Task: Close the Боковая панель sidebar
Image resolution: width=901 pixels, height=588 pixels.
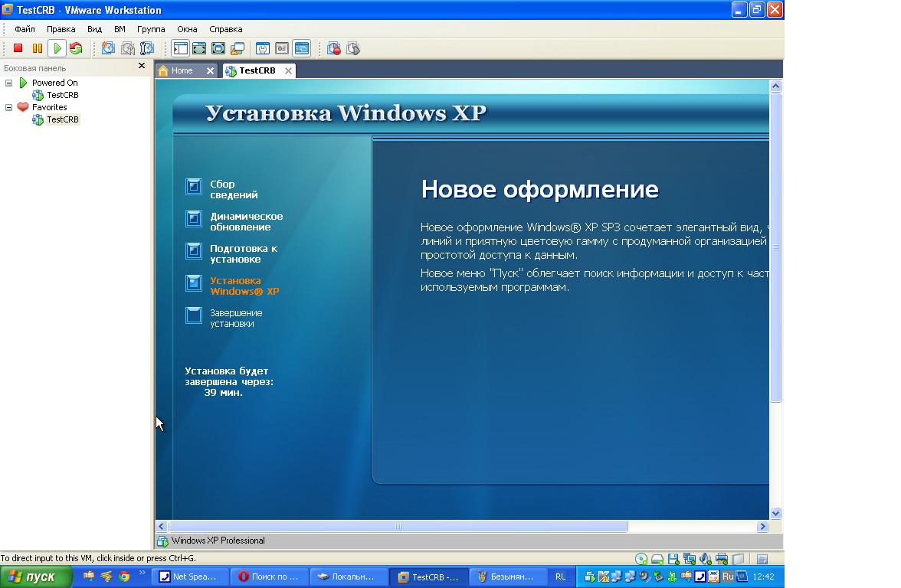Action: point(141,66)
